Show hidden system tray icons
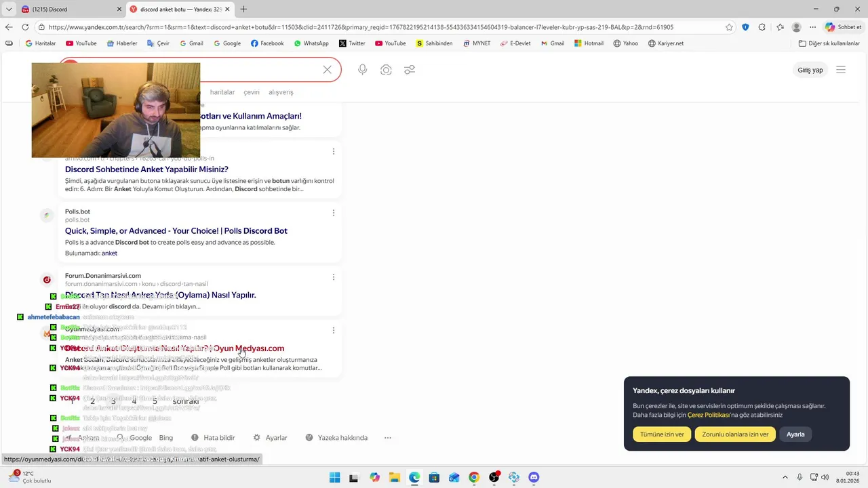The width and height of the screenshot is (868, 488). click(x=785, y=477)
